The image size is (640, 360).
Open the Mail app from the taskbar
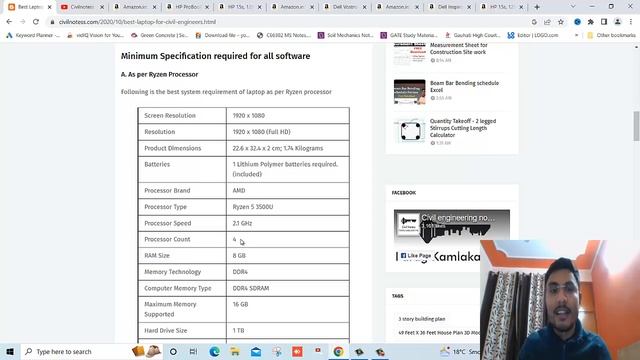(x=256, y=351)
